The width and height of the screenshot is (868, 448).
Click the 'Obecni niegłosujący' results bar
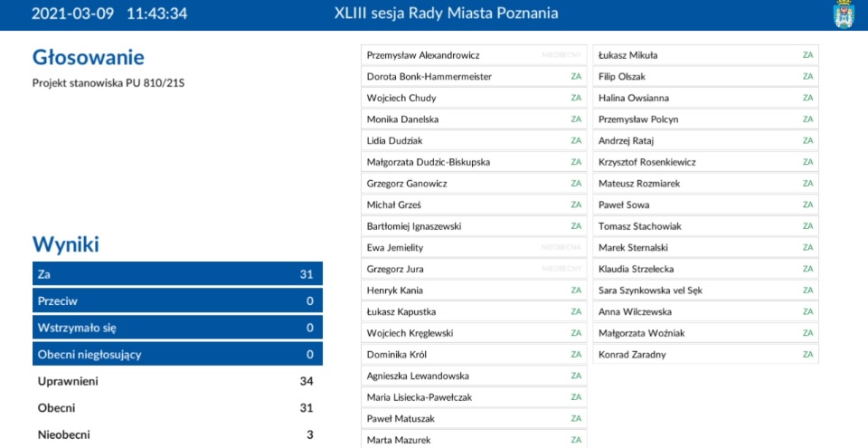point(177,354)
